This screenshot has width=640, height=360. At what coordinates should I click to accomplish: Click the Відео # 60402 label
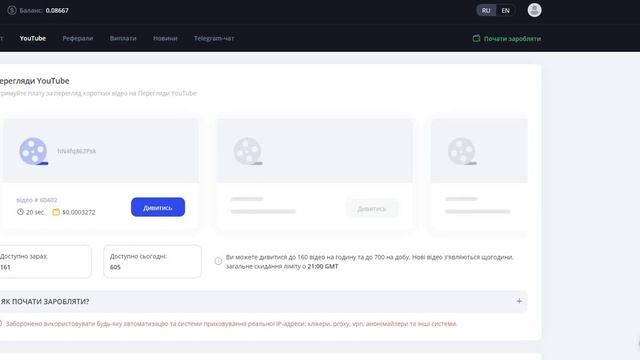(37, 200)
